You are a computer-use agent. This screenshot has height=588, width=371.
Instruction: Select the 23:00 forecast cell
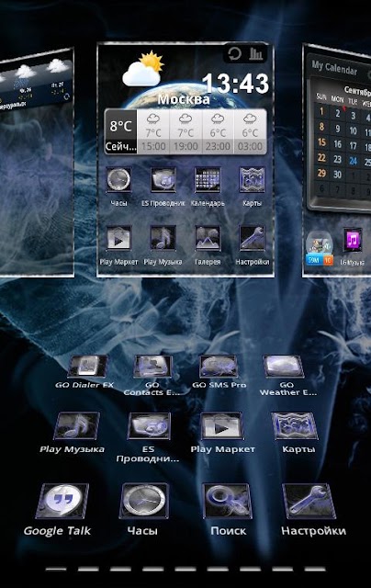tap(219, 131)
